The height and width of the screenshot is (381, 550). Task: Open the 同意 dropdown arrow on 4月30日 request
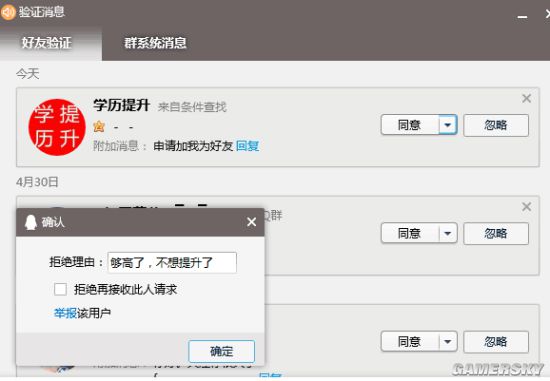pyautogui.click(x=448, y=233)
